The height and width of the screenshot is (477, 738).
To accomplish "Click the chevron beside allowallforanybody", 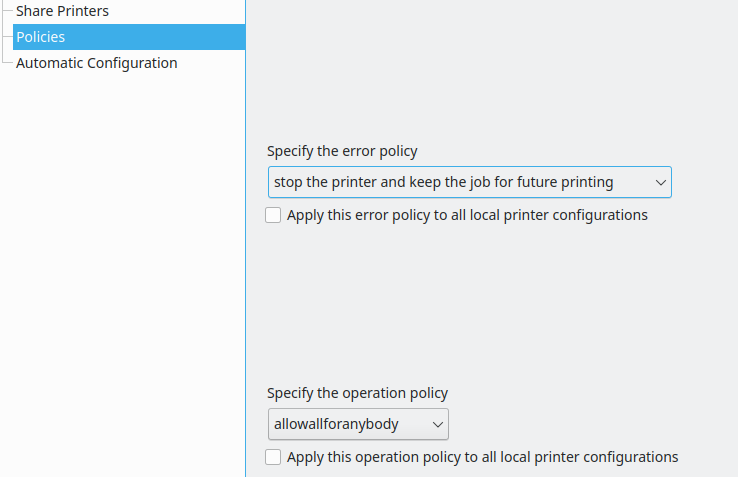I will coord(438,424).
